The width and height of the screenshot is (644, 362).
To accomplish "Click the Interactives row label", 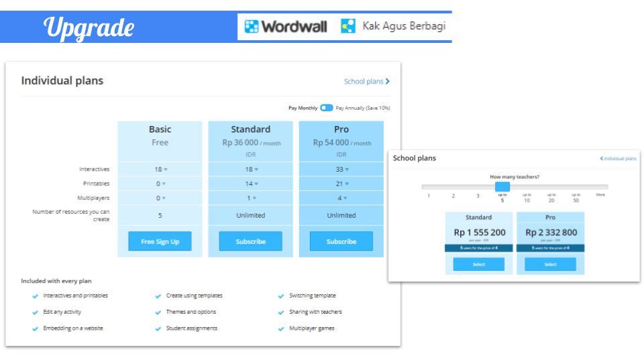I will tap(95, 169).
